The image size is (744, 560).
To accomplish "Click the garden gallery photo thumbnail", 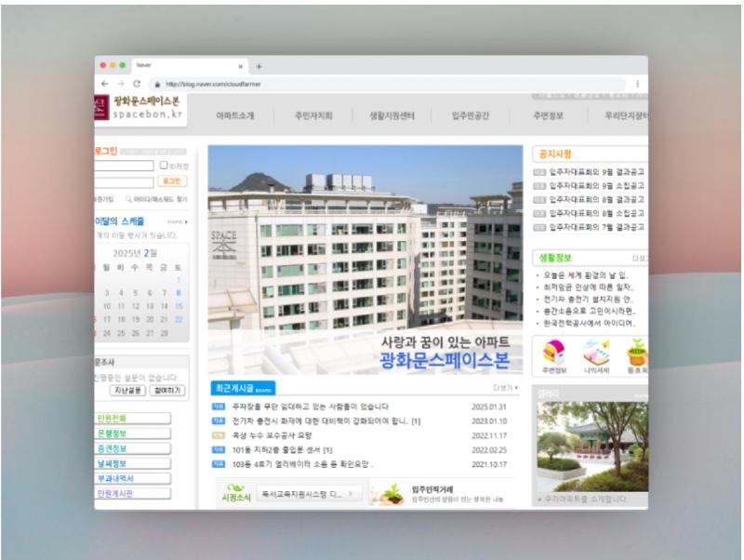I will click(592, 447).
